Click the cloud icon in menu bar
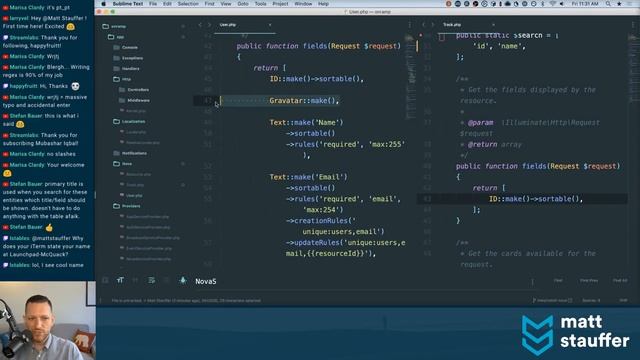The width and height of the screenshot is (640, 360). coord(507,4)
